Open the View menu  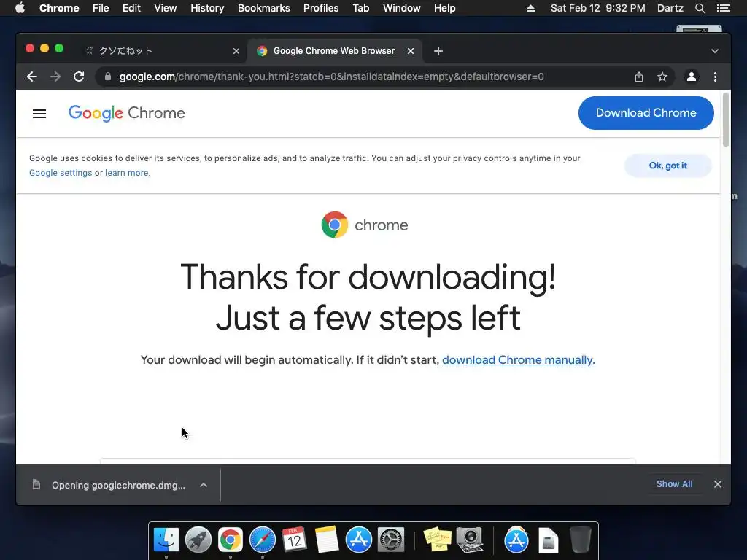click(166, 8)
